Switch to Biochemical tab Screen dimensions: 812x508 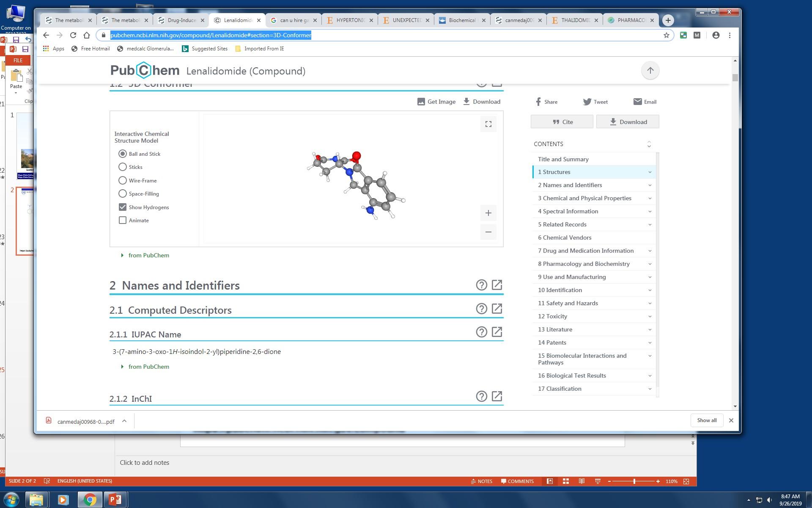tap(462, 20)
